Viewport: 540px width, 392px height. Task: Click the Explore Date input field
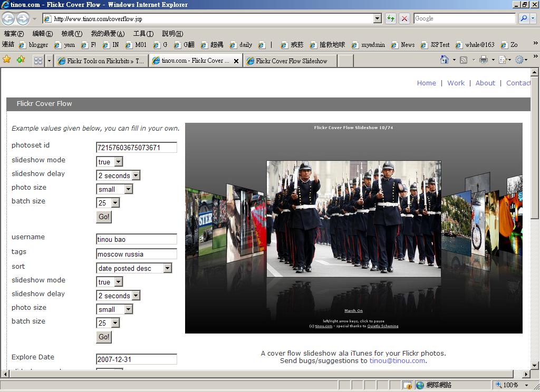[x=137, y=359]
